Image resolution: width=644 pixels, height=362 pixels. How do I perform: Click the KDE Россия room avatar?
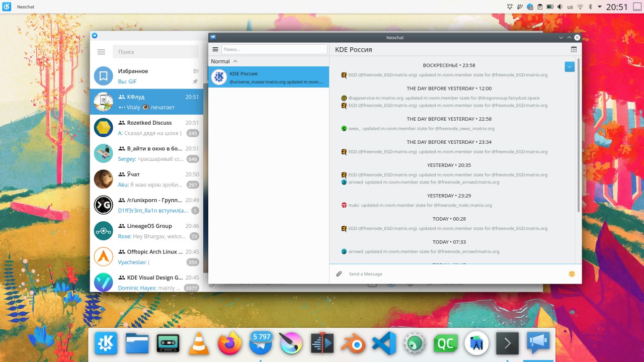click(x=219, y=77)
